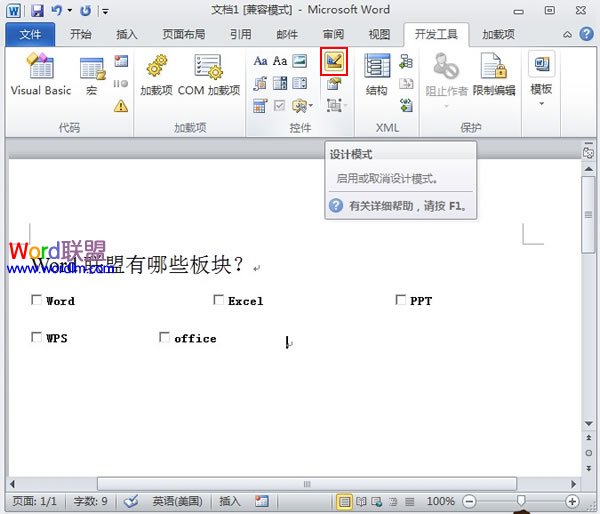The image size is (600, 514).
Task: Open customize quick access toolbar dropdown
Action: [105, 11]
